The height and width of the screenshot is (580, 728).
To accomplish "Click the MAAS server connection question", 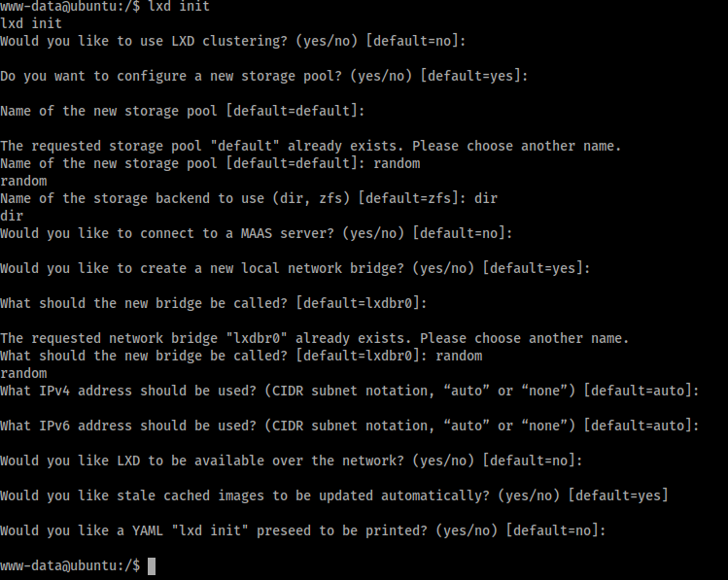I will pos(257,233).
